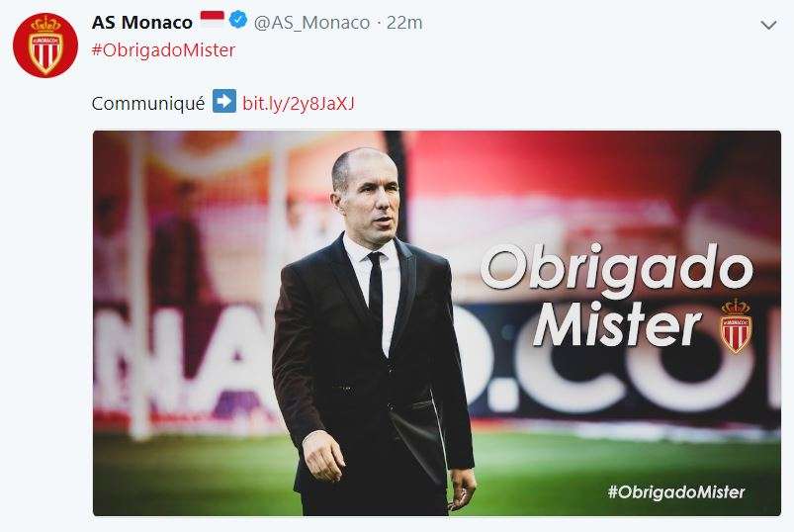Follow the bit.ly/2y8JaXJ link
The image size is (794, 532).
[299, 102]
